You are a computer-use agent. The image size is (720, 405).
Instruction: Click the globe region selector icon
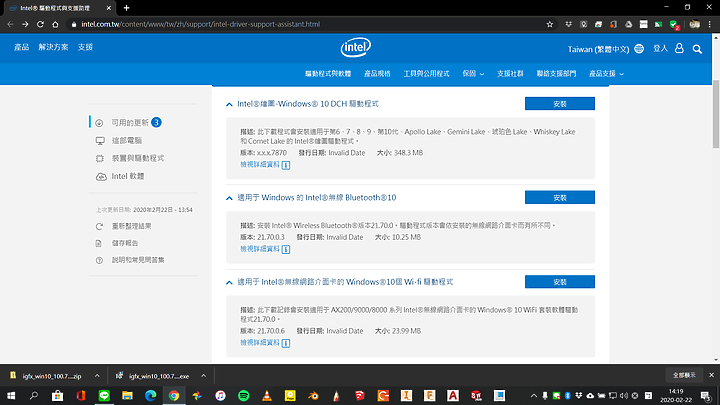click(639, 49)
